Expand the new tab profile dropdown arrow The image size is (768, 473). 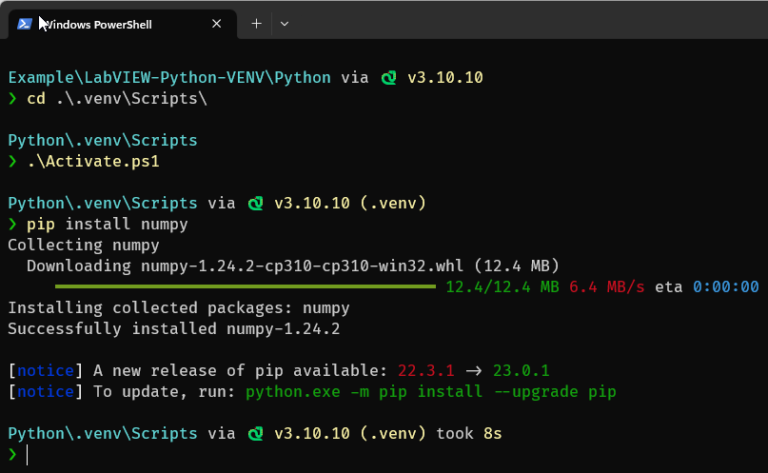pos(284,24)
